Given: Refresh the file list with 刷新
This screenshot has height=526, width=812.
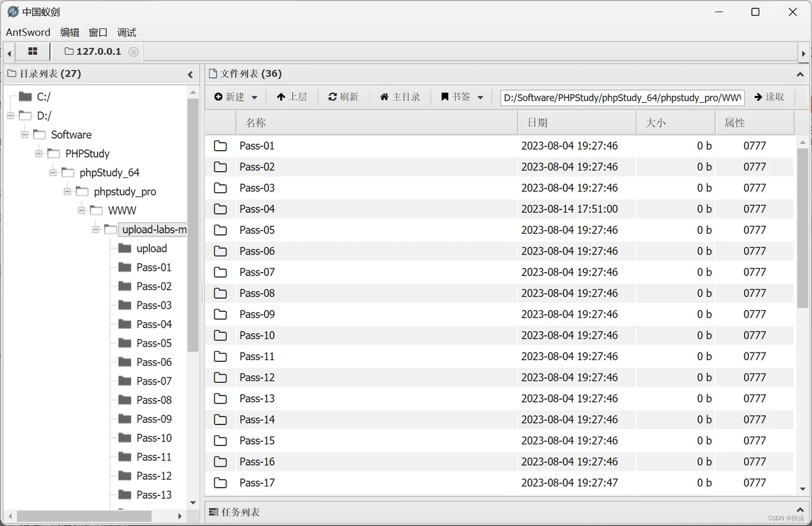Looking at the screenshot, I should [x=343, y=97].
